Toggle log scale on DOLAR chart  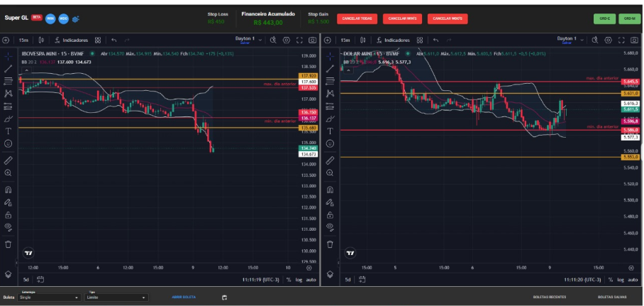621,280
